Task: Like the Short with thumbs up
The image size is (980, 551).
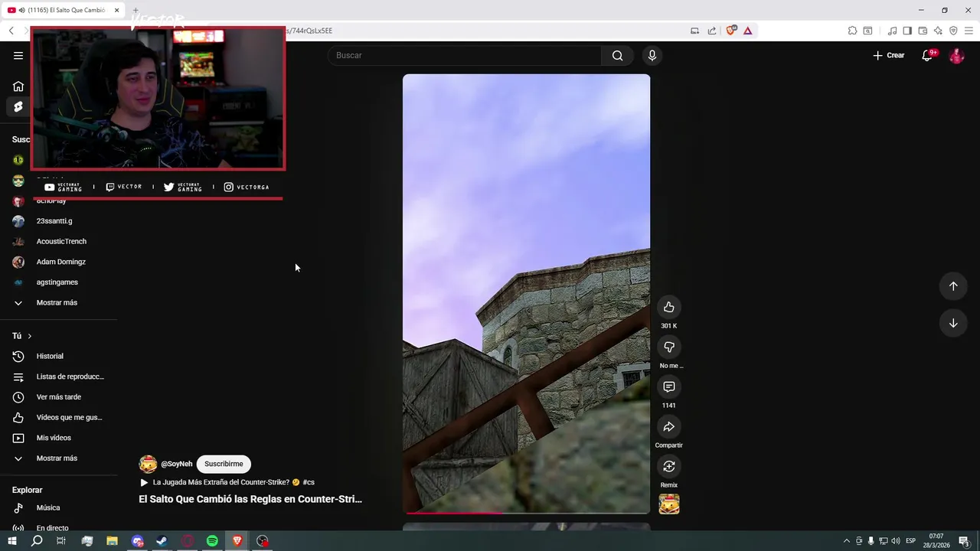Action: tap(669, 307)
